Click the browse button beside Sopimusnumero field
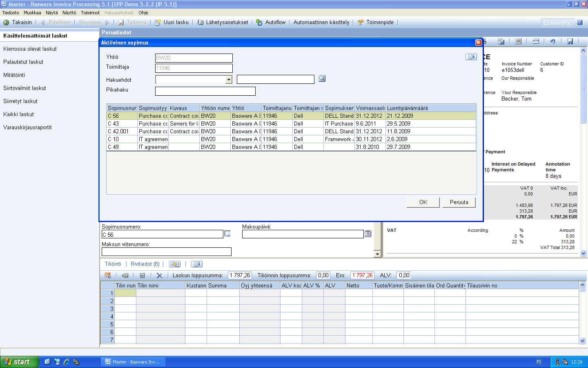This screenshot has height=368, width=588. [x=228, y=234]
